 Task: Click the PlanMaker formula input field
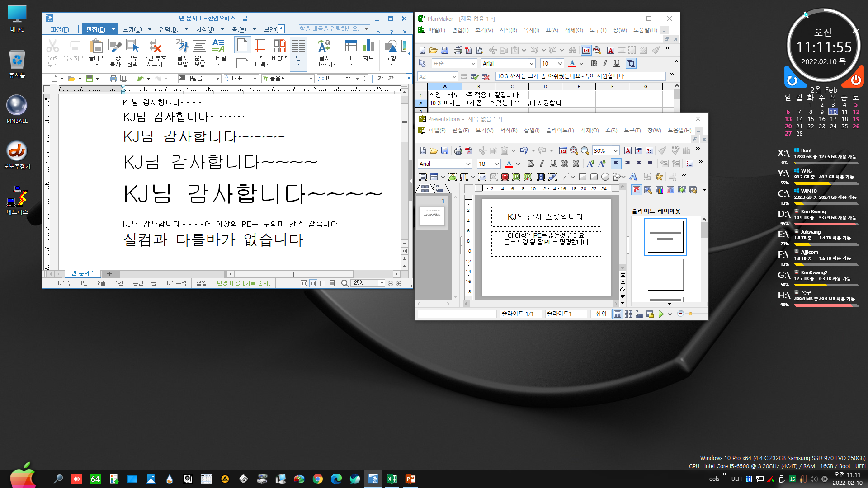coord(580,76)
